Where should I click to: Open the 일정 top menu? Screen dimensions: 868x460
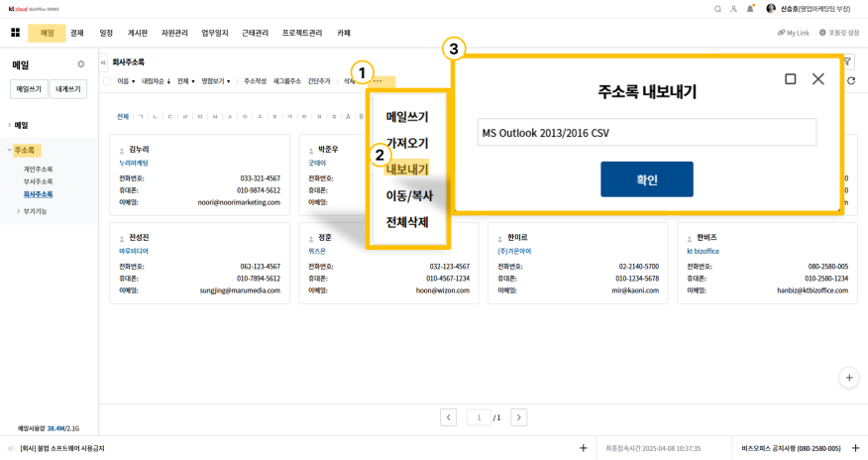pyautogui.click(x=106, y=33)
